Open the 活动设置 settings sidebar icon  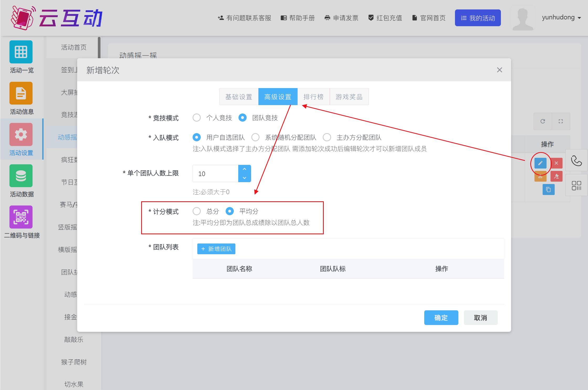coord(21,134)
